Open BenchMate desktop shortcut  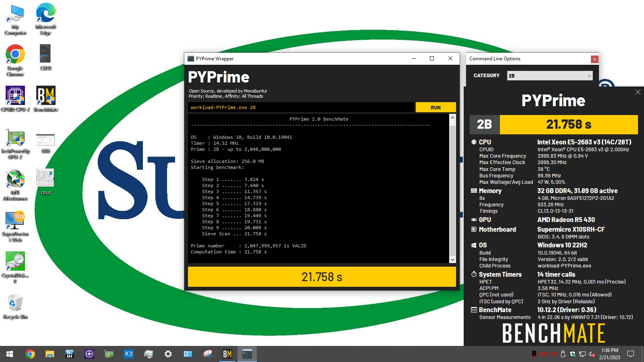(x=45, y=99)
